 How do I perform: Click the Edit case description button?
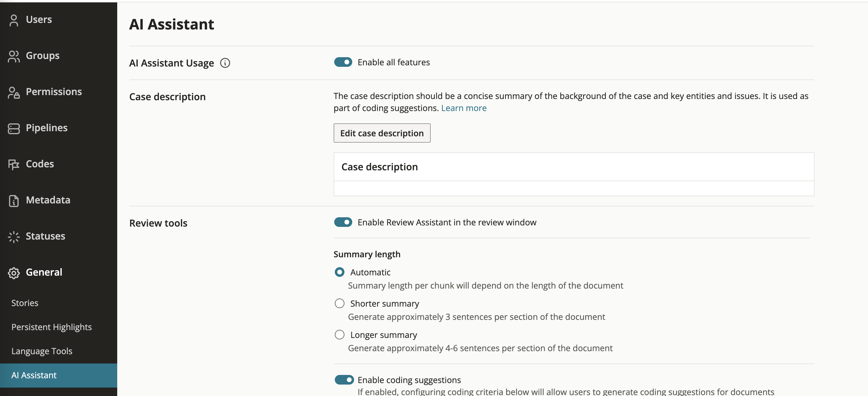pyautogui.click(x=382, y=133)
